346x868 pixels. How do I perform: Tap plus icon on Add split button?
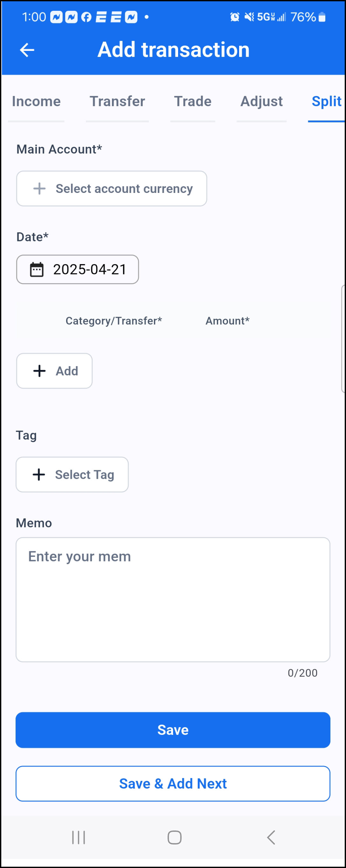39,371
